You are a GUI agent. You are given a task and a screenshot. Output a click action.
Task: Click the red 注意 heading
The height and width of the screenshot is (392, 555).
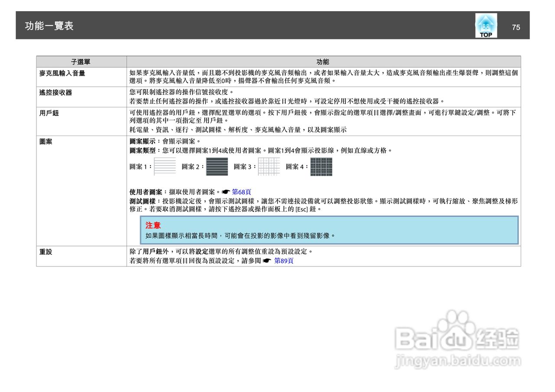tap(153, 226)
